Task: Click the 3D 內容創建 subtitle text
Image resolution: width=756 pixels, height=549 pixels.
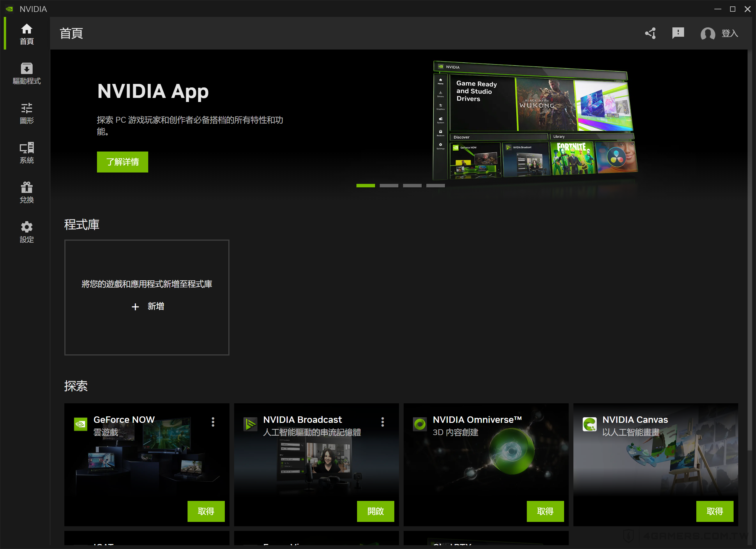Action: pyautogui.click(x=455, y=432)
